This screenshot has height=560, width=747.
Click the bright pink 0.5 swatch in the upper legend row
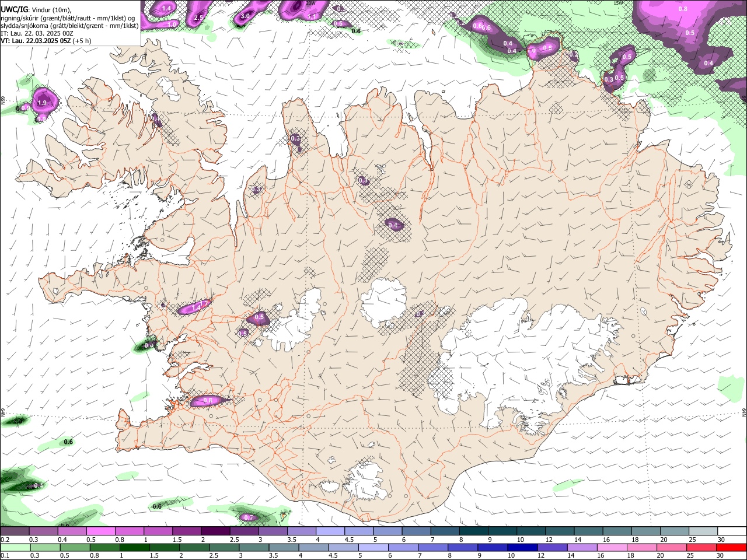tap(100, 531)
